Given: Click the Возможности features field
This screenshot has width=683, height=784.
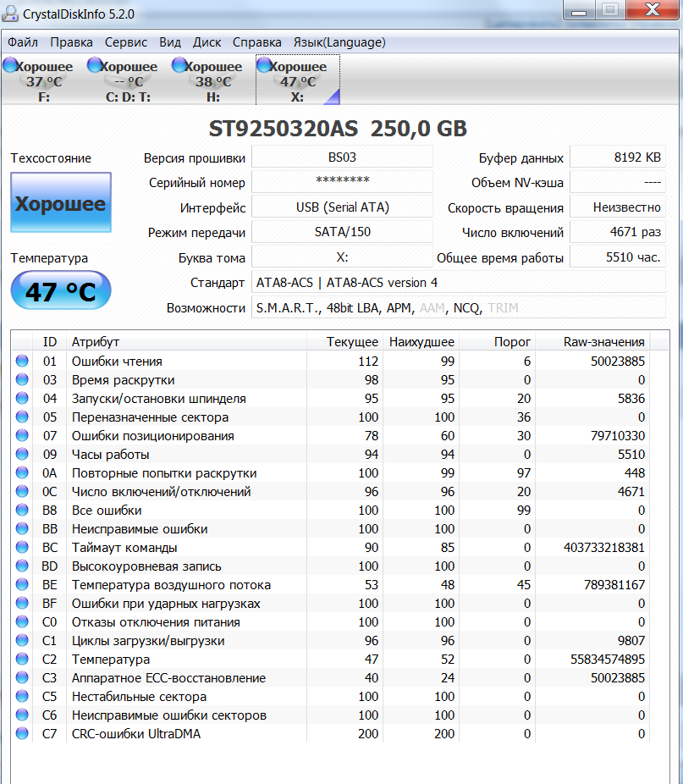Looking at the screenshot, I should [459, 307].
